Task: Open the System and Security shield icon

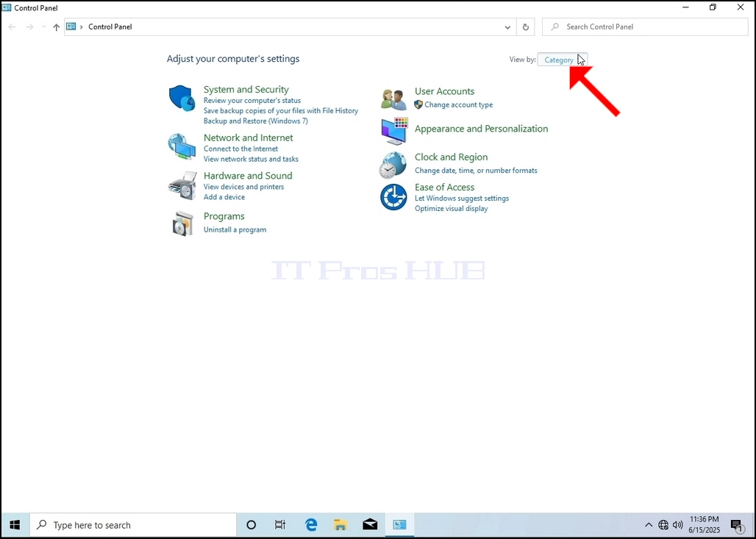Action: tap(182, 98)
